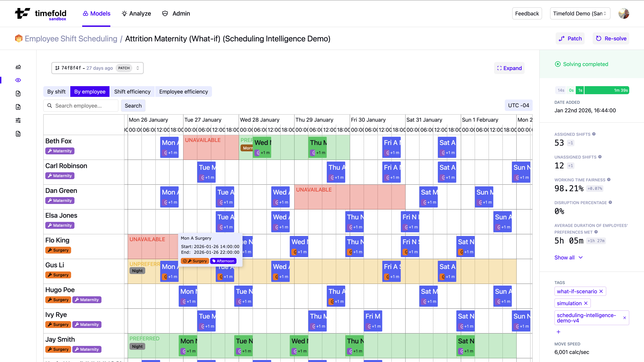This screenshot has height=362, width=644.
Task: Open the score analysis chart icon in sidebar
Action: tap(18, 67)
